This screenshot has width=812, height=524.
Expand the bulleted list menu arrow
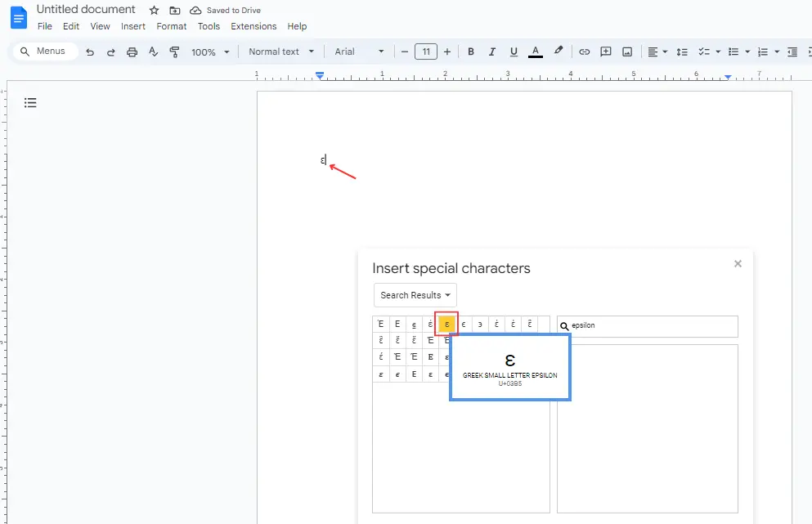[x=747, y=52]
